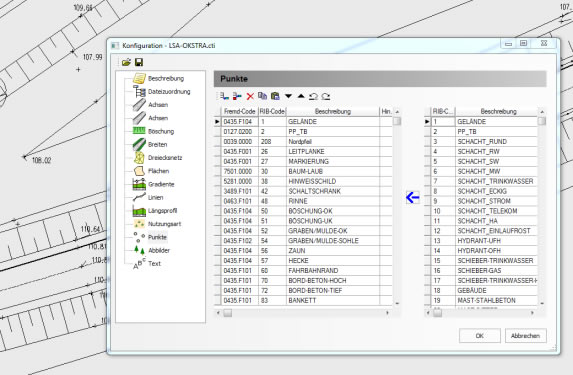Select Dateizuordnung in the tree
The width and height of the screenshot is (573, 375).
click(x=169, y=91)
